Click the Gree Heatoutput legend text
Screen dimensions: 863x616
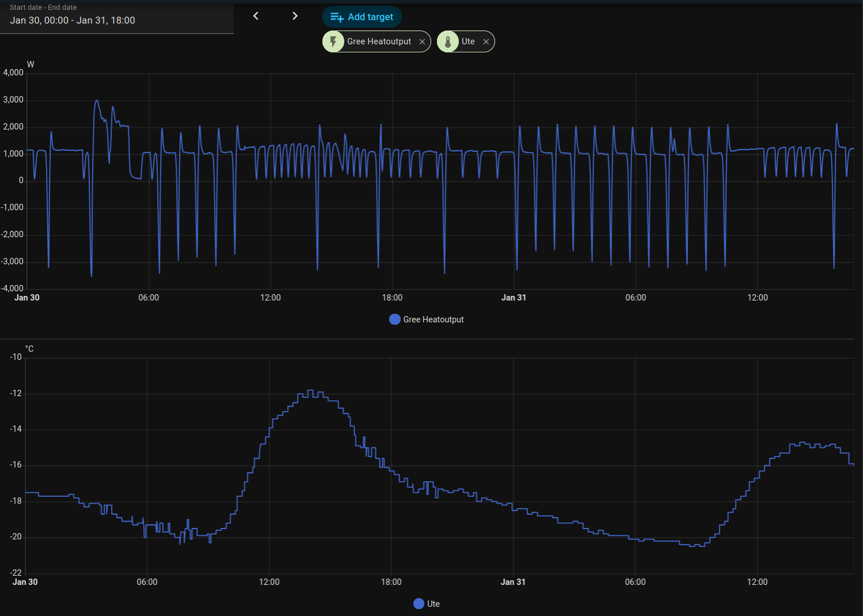[x=433, y=320]
